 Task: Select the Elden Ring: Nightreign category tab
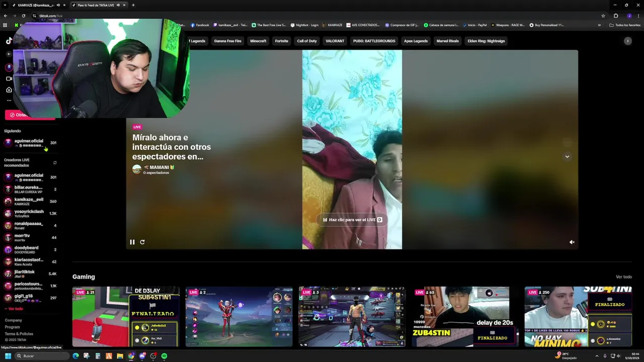(486, 41)
